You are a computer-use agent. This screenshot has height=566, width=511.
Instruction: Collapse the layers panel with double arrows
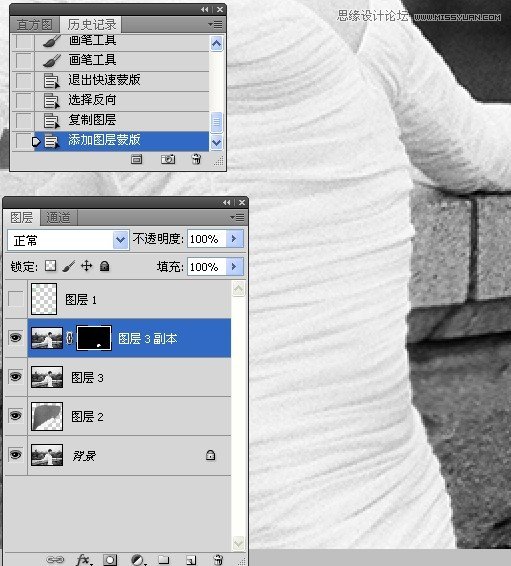click(x=227, y=203)
